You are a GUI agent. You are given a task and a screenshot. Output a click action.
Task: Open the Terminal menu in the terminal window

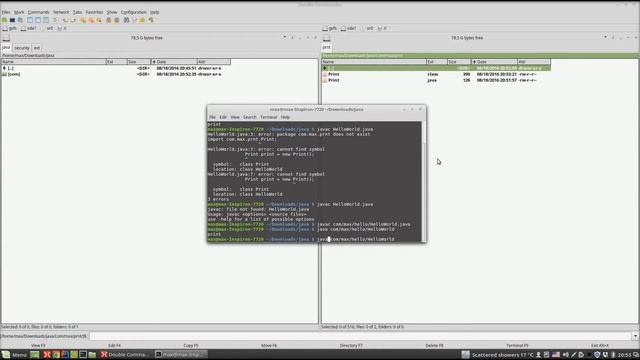(x=269, y=117)
